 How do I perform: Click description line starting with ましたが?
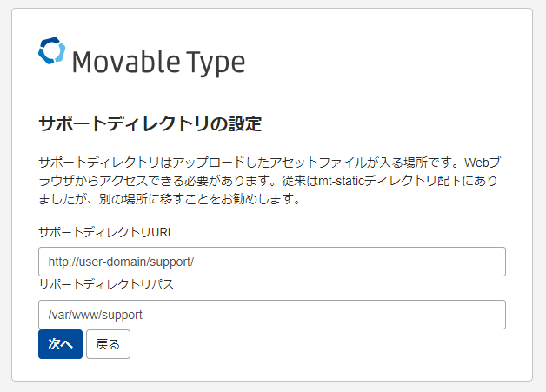[x=170, y=199]
